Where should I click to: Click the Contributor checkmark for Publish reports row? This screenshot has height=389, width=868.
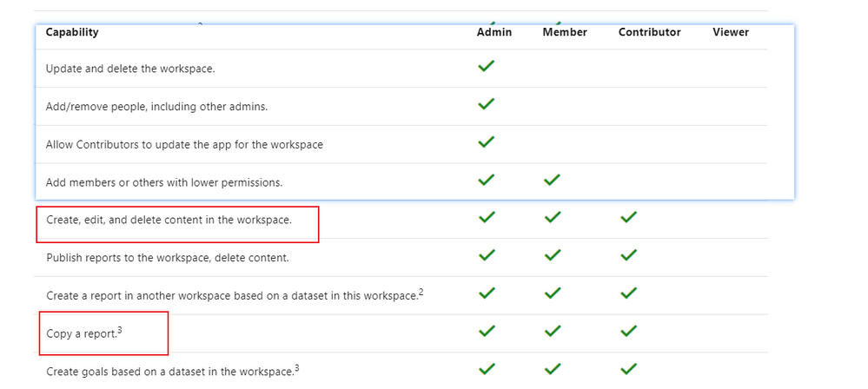click(x=629, y=255)
